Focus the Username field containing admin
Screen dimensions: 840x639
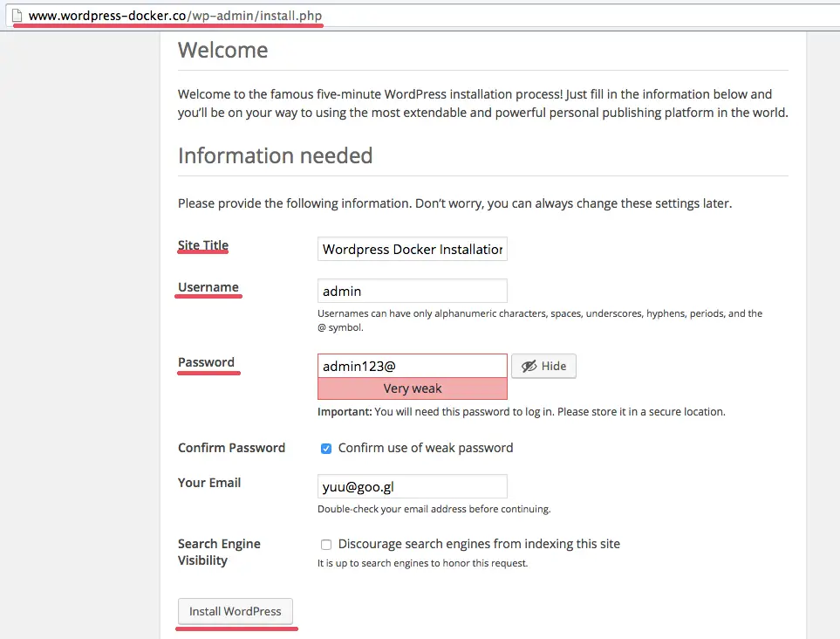pos(413,291)
